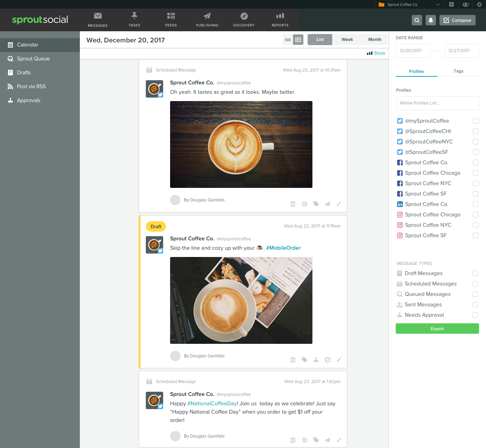Click the sproutsocial logo
This screenshot has width=486, height=448.
[x=40, y=20]
